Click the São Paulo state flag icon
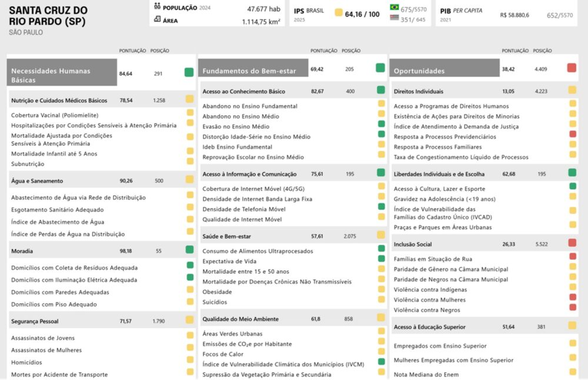Screen dimensions: 588x380 395,18
